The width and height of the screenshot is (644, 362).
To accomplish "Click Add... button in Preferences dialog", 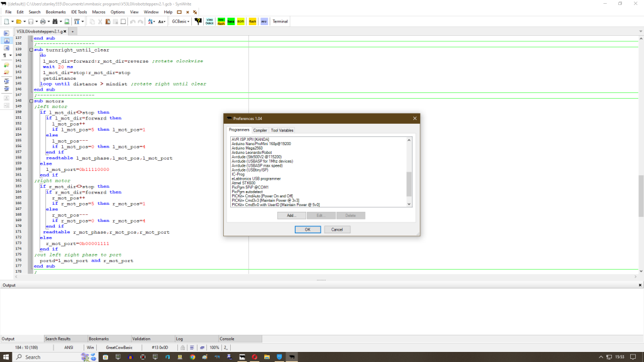I will (291, 215).
